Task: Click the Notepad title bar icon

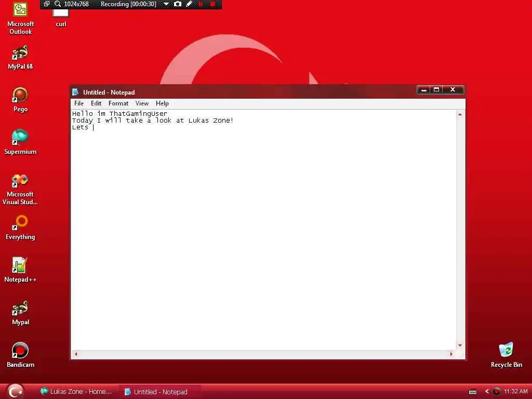Action: point(75,92)
